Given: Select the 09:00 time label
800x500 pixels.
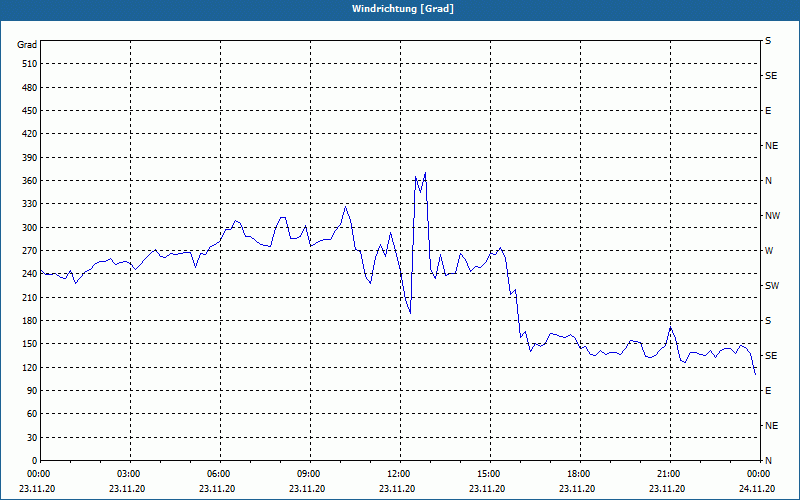Looking at the screenshot, I should point(310,474).
